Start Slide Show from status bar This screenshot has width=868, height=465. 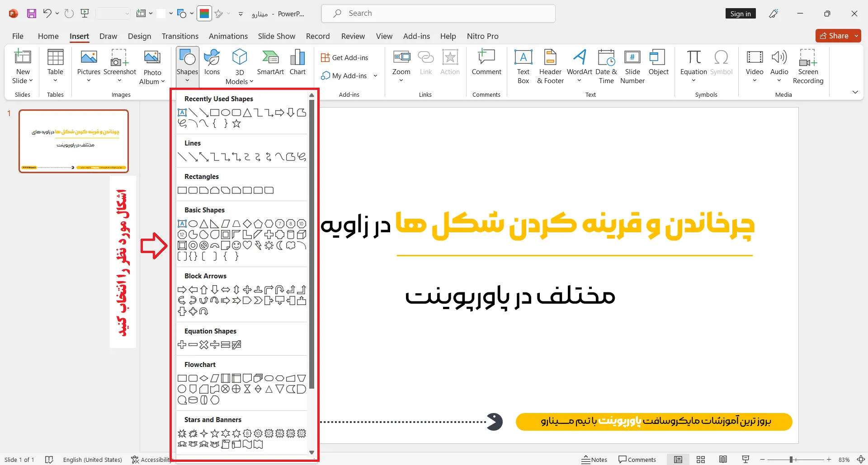coord(745,460)
